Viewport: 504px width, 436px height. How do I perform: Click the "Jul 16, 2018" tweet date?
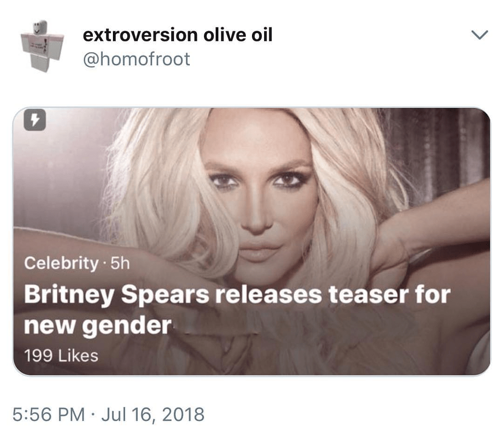pos(153,415)
